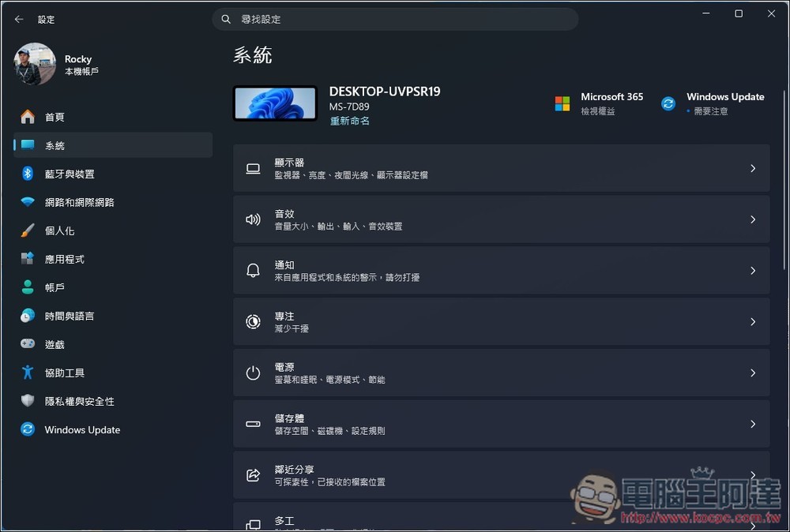Open the 遊戲 Xbox icon
Image resolution: width=790 pixels, height=532 pixels.
(x=26, y=344)
